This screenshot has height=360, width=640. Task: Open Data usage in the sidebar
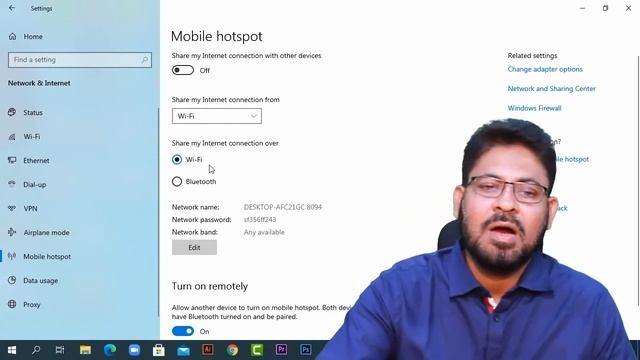coord(40,280)
